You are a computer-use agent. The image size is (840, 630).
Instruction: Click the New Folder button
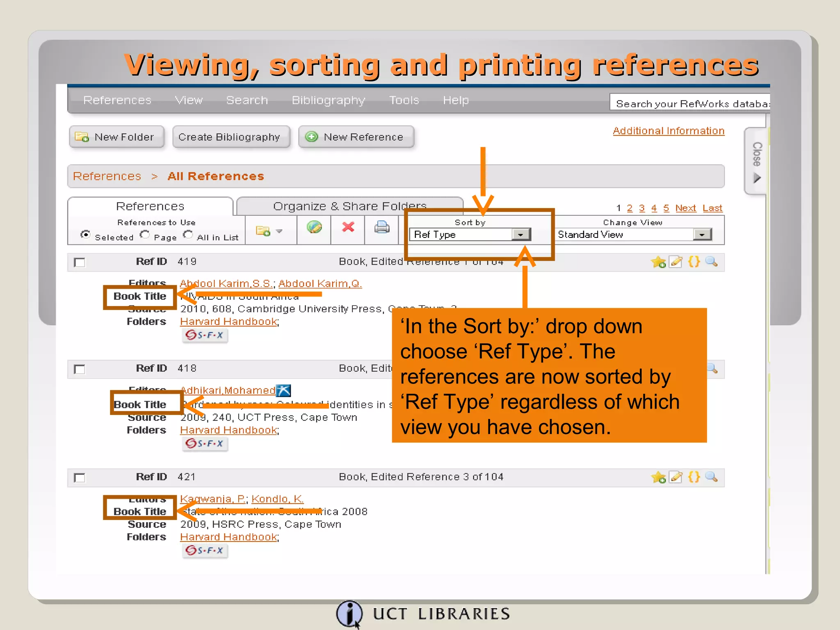[117, 137]
